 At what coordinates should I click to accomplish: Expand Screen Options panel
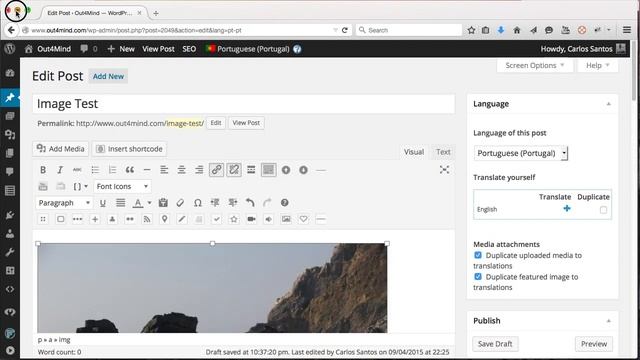[535, 65]
